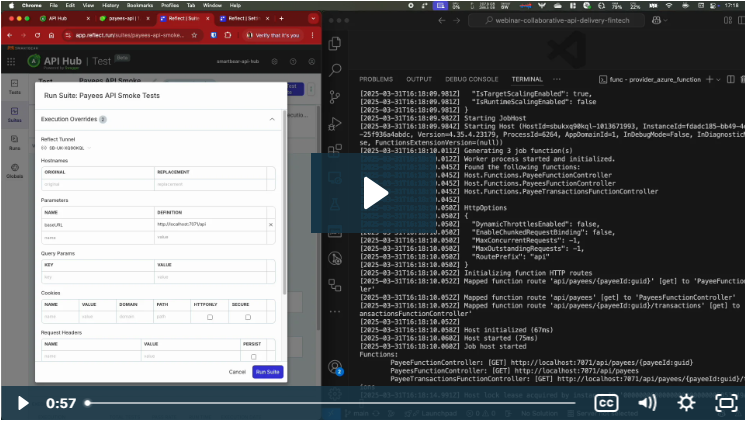Image resolution: width=745 pixels, height=422 pixels.
Task: Add a new terminal with plus icon
Action: pyautogui.click(x=709, y=79)
